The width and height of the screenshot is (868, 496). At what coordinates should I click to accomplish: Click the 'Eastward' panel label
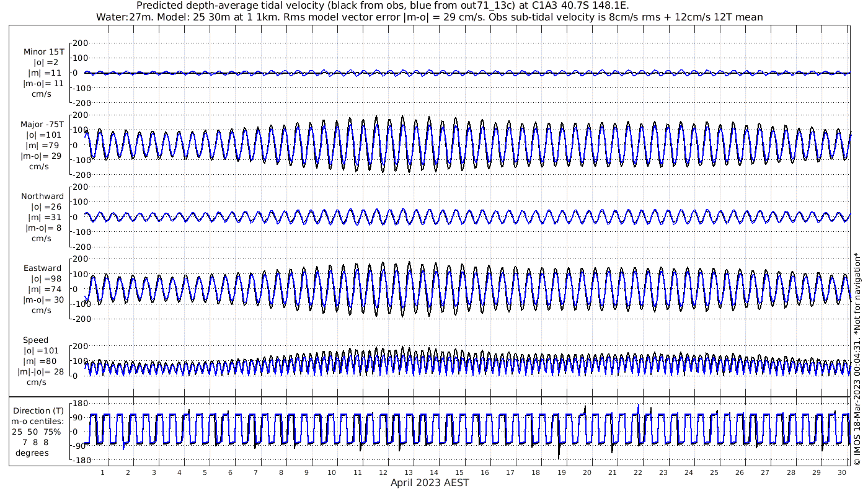coord(42,268)
